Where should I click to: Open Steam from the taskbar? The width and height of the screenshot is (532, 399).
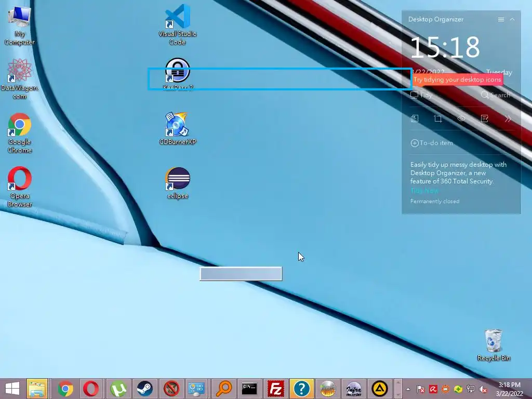[144, 389]
